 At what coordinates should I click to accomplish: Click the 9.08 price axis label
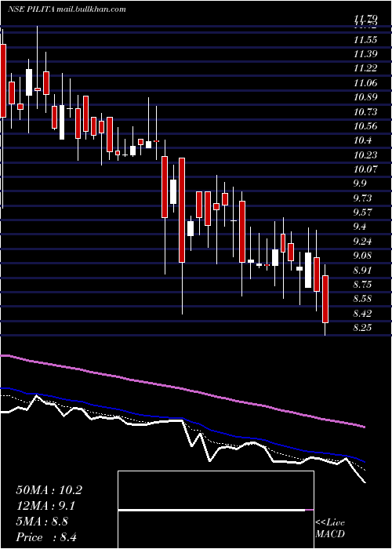(362, 256)
